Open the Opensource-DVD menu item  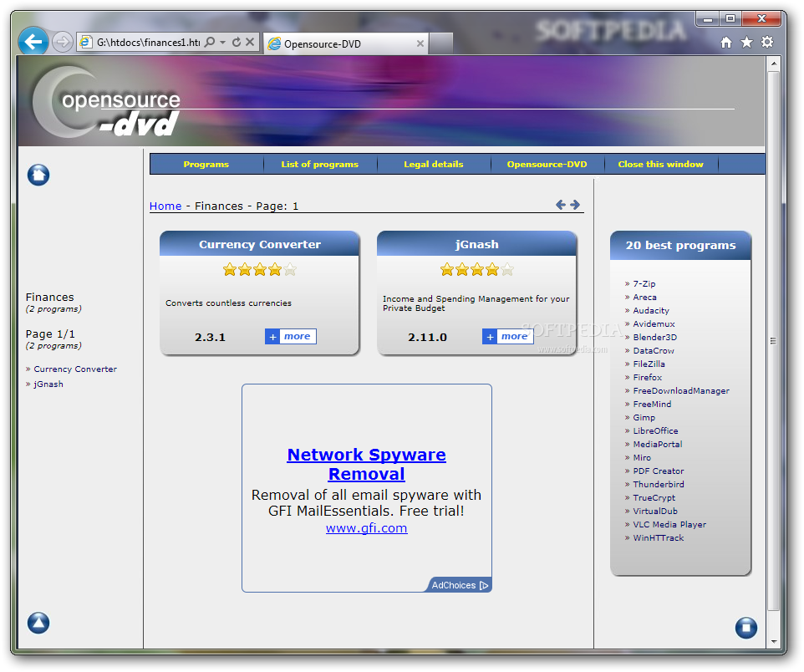(547, 164)
